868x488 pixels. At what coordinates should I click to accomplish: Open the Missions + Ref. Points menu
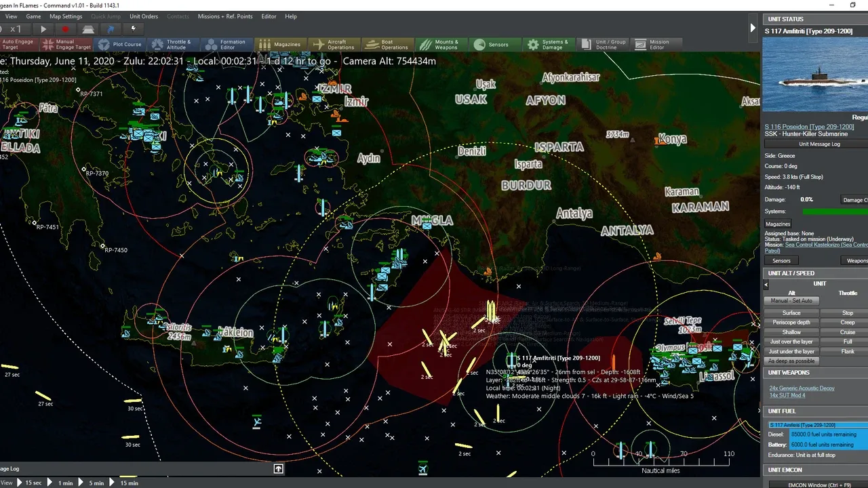tap(225, 16)
